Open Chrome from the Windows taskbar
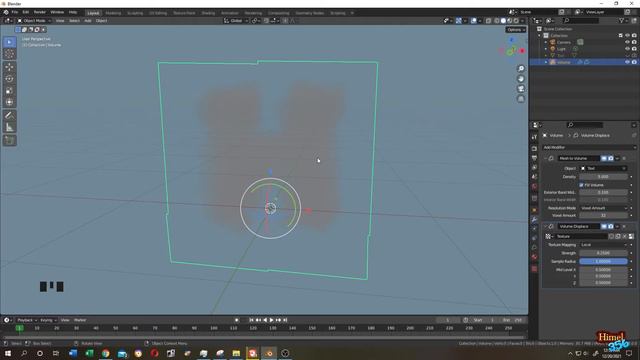This screenshot has height=360, width=640. [106, 353]
